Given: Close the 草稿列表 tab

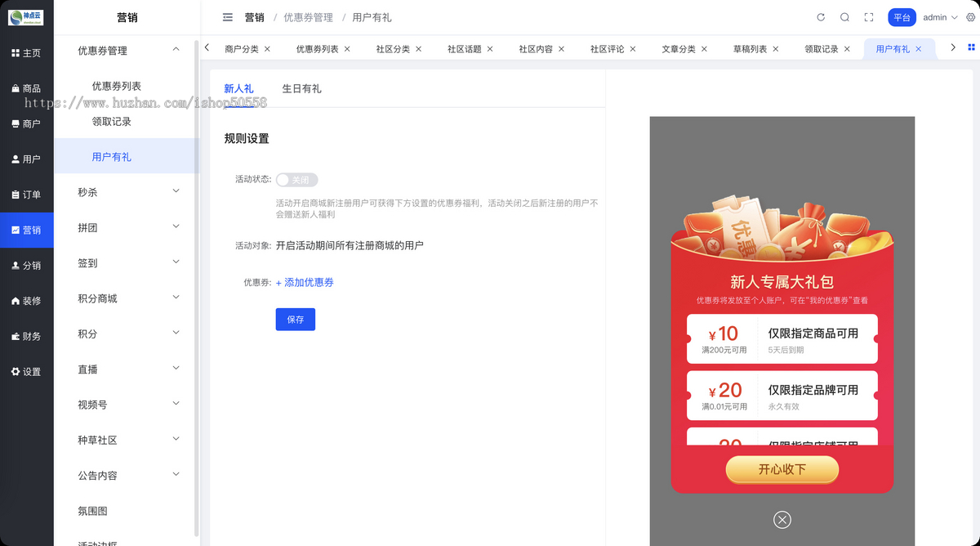Looking at the screenshot, I should [776, 49].
